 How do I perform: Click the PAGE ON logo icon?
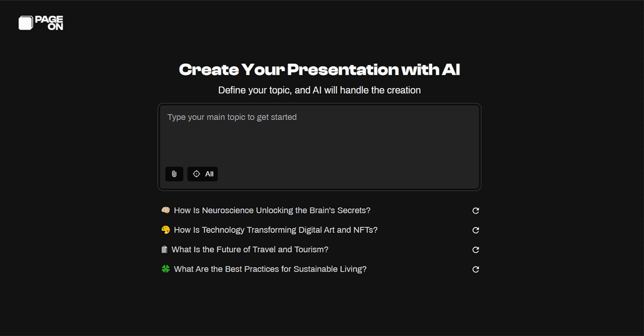point(25,23)
